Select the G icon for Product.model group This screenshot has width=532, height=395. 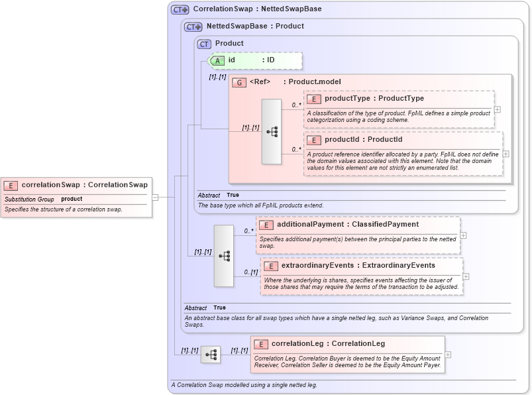click(240, 82)
